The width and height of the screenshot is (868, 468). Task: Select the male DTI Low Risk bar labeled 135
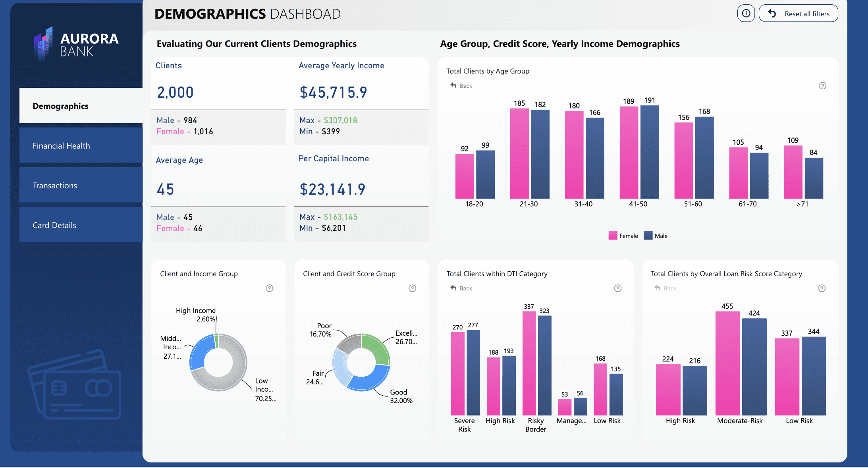(616, 395)
